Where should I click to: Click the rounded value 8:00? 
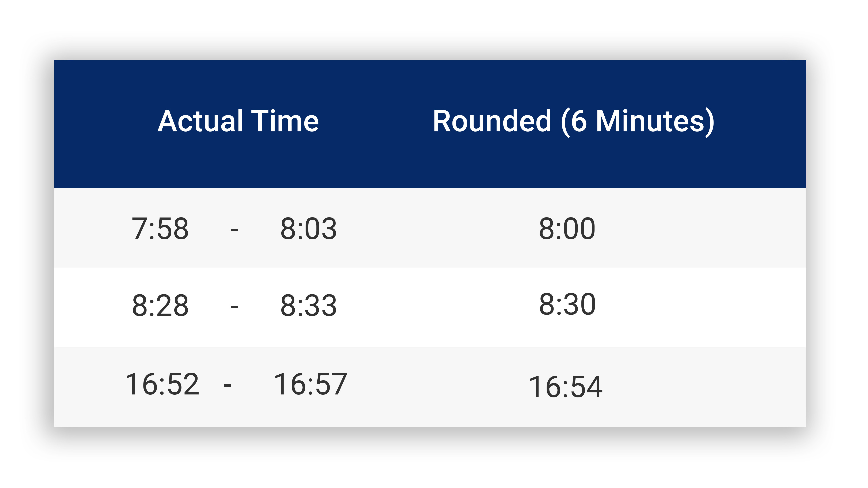coord(567,229)
